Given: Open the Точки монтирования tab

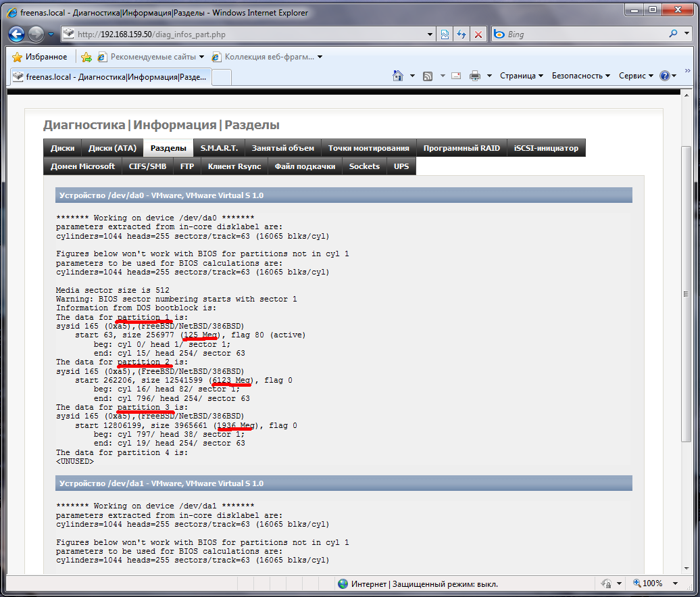Looking at the screenshot, I should pyautogui.click(x=368, y=148).
